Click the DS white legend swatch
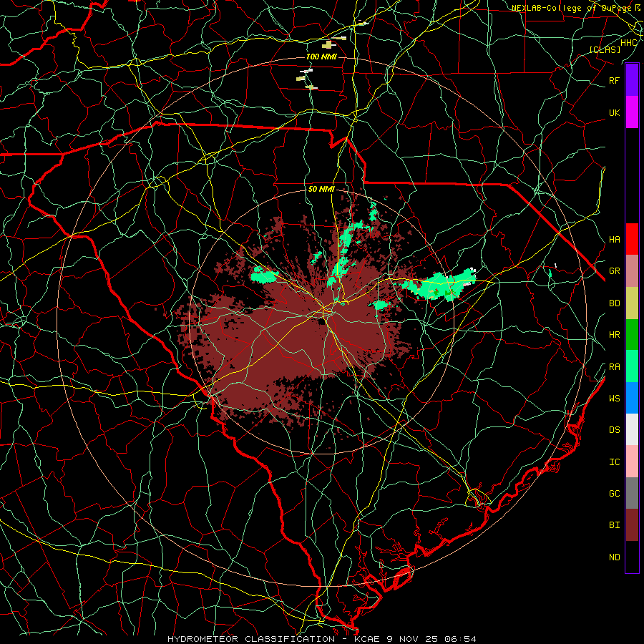Screen dimensions: 644x644 (632, 429)
